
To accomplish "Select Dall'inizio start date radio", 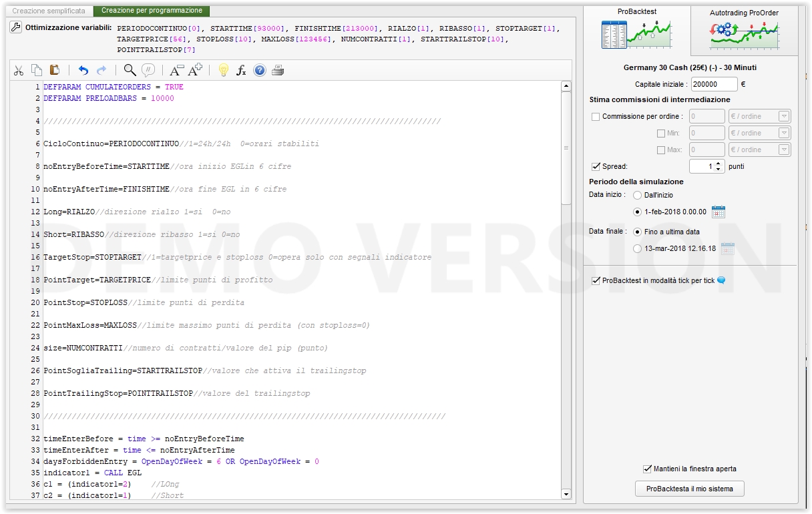I will click(638, 195).
